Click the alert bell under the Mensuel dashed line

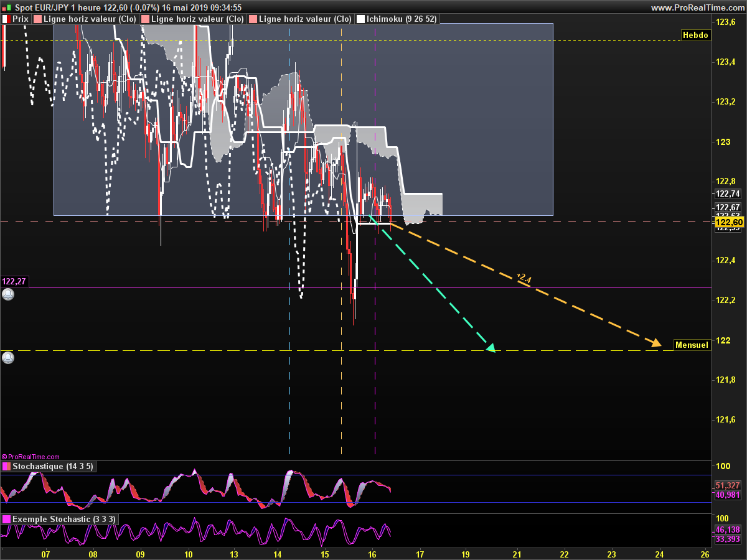tap(7, 358)
